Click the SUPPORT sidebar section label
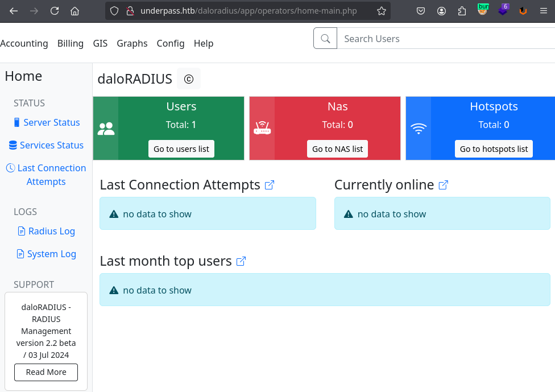This screenshot has width=555, height=392. (34, 284)
